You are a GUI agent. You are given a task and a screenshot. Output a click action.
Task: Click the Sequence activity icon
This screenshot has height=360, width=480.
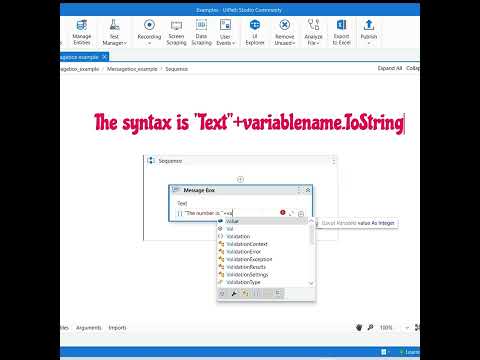point(151,161)
